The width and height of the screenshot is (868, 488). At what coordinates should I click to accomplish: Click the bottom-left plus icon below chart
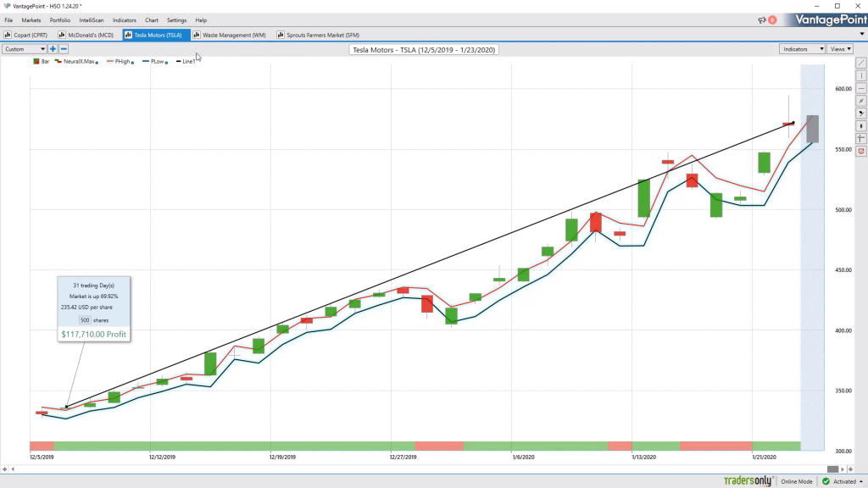[x=4, y=469]
